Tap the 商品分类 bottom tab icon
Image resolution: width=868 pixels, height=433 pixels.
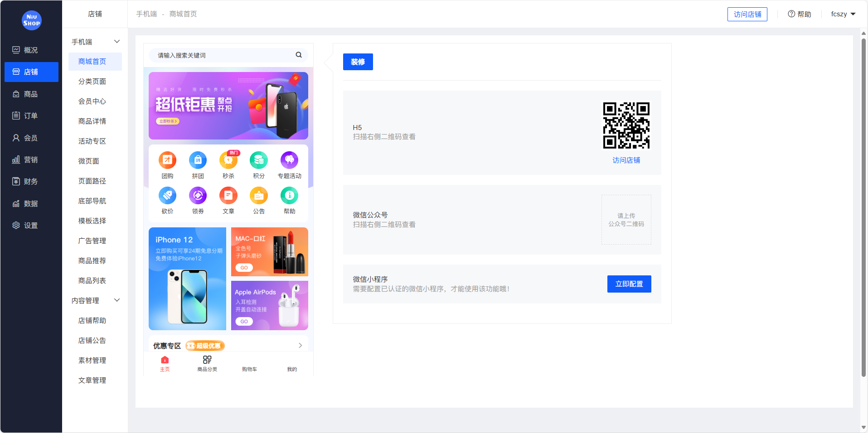pos(207,360)
